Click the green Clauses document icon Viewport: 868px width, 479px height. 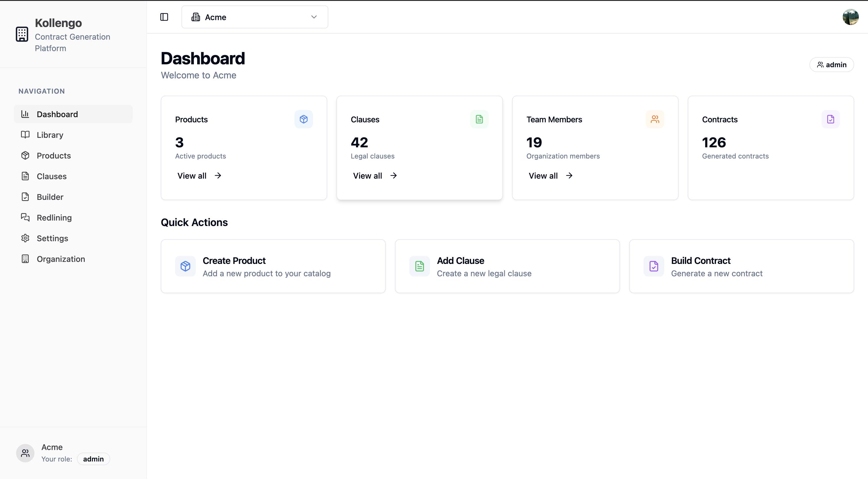tap(479, 119)
